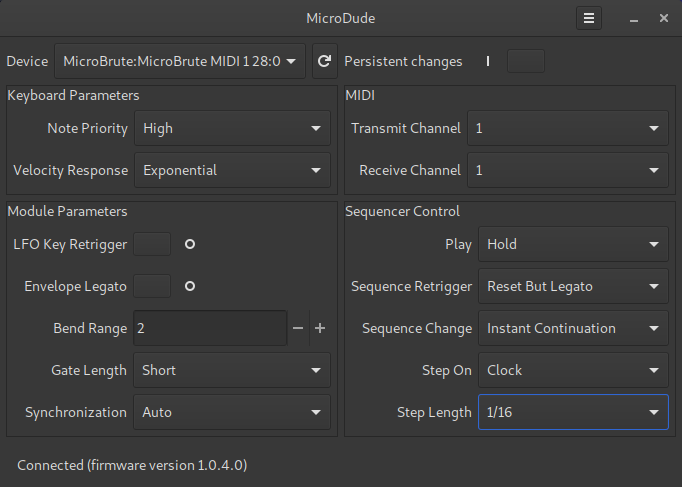Expand the Note Priority dropdown

point(231,128)
